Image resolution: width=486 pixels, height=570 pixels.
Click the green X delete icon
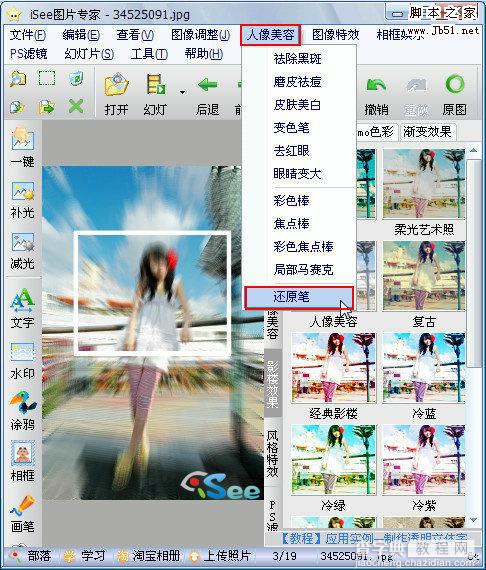click(76, 107)
